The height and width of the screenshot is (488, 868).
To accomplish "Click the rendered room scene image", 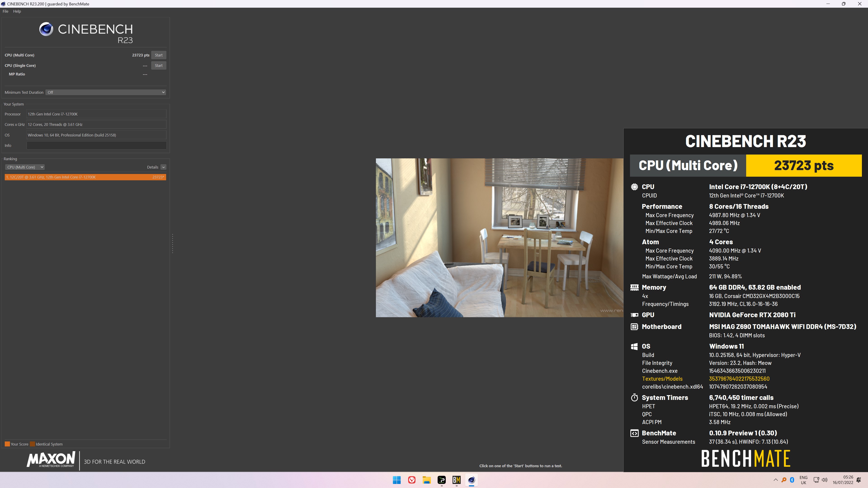I will point(499,237).
